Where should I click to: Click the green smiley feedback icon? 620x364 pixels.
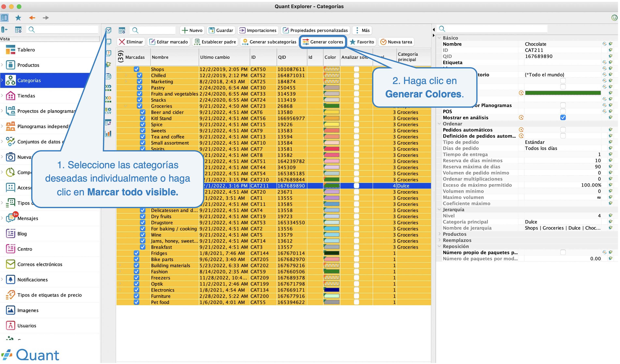coord(615,18)
